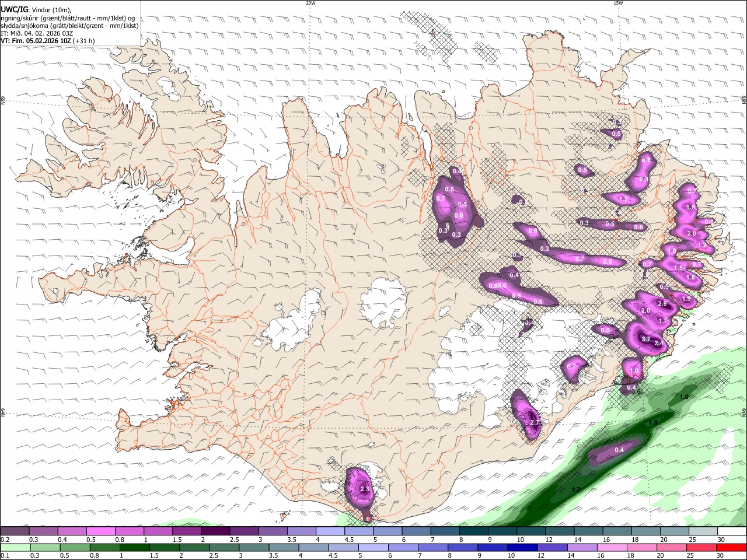Viewport: 747px width, 560px height.
Task: Click the '0.4' value in the offshore purple patch
Action: (x=619, y=450)
